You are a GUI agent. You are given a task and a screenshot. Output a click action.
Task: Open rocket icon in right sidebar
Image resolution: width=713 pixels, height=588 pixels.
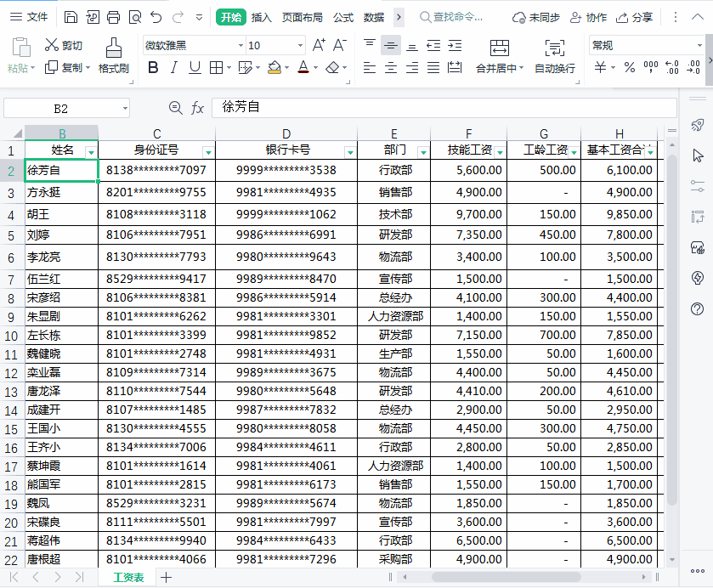point(698,125)
